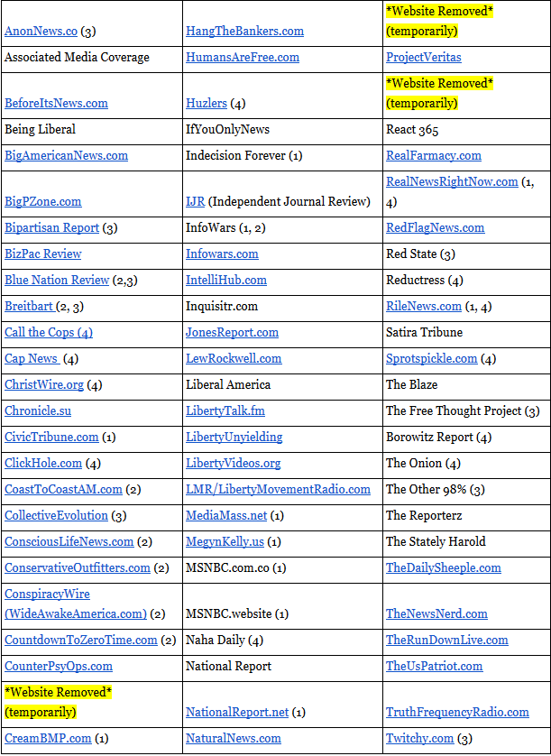Visit the TheNewsNerd.com link

point(436,613)
